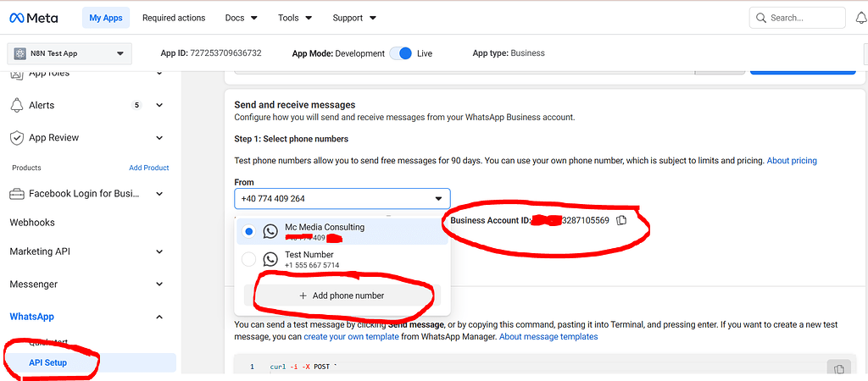Expand the Messenger chevron
Image resolution: width=868 pixels, height=381 pixels.
pos(159,284)
